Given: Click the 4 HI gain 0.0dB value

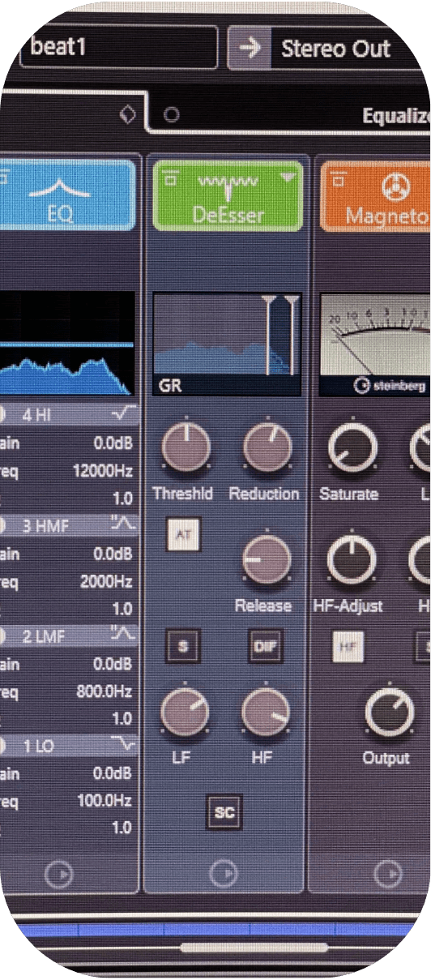Looking at the screenshot, I should 112,443.
